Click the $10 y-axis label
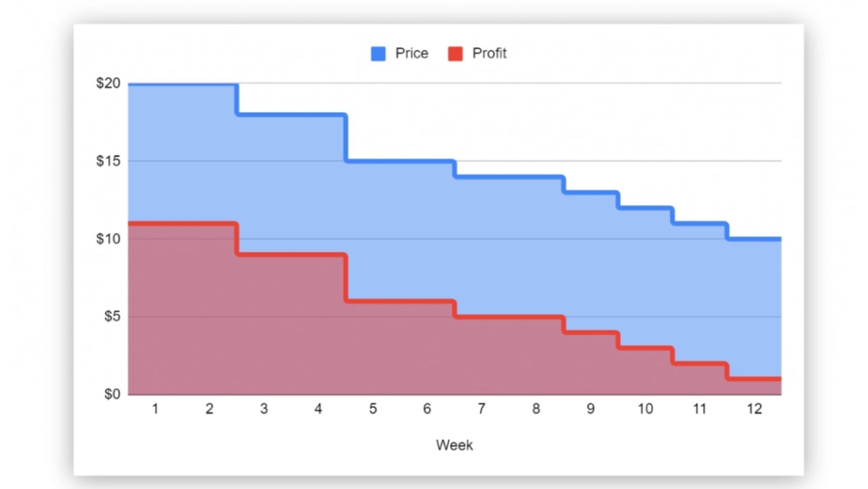Screen dimensions: 868x489 click(108, 239)
